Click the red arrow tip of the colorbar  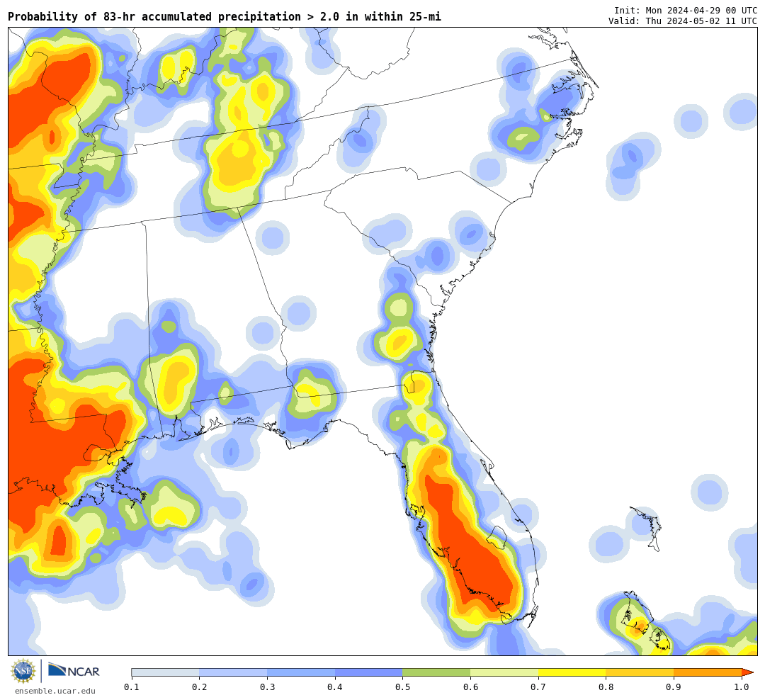click(747, 672)
